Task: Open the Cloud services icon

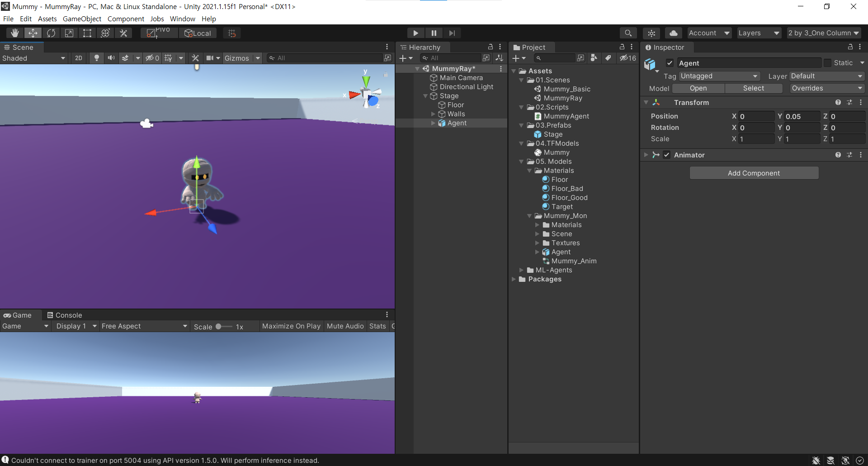Action: (x=674, y=33)
